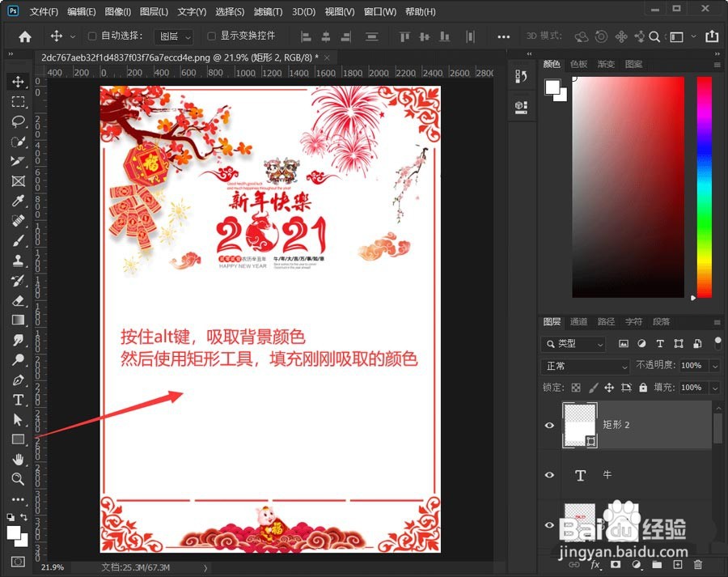Select the Lasso tool

tap(18, 121)
